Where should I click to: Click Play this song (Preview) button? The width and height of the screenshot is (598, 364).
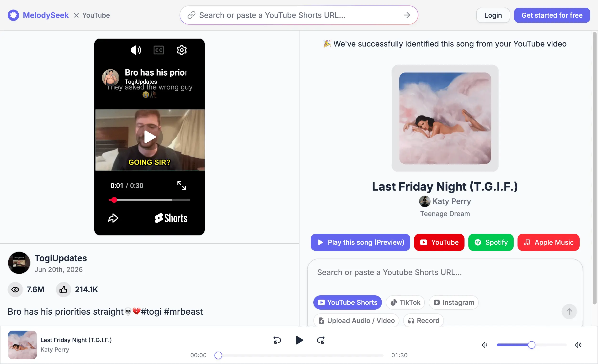[360, 242]
